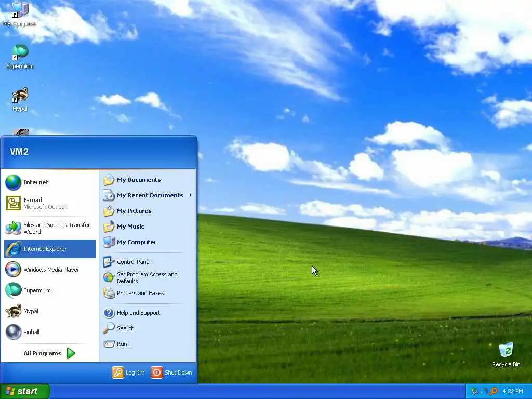Click the Windows Media Player text label
532x399 pixels.
point(51,270)
